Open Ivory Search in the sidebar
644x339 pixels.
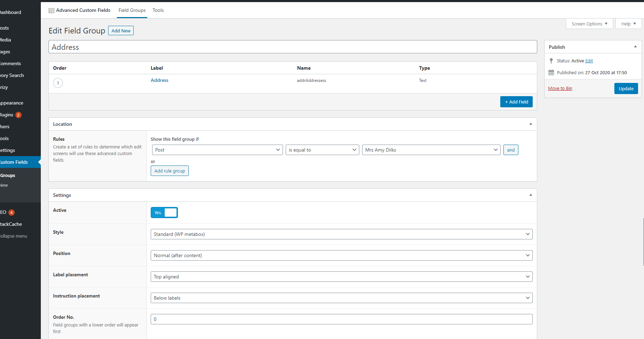click(20, 75)
